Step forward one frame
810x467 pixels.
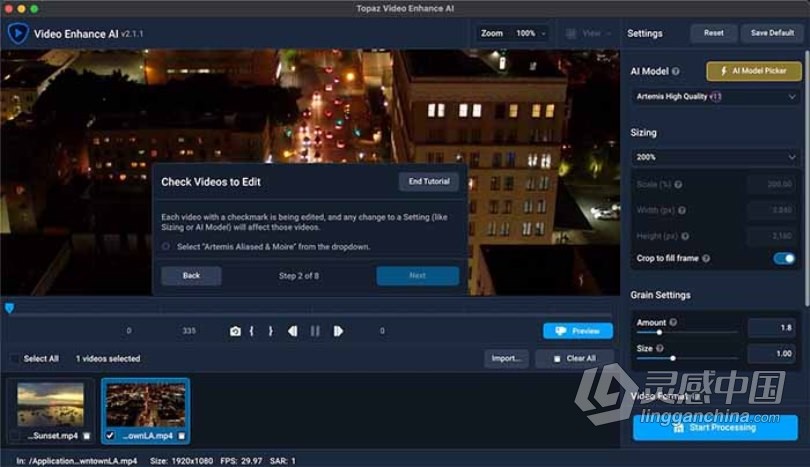pos(338,331)
